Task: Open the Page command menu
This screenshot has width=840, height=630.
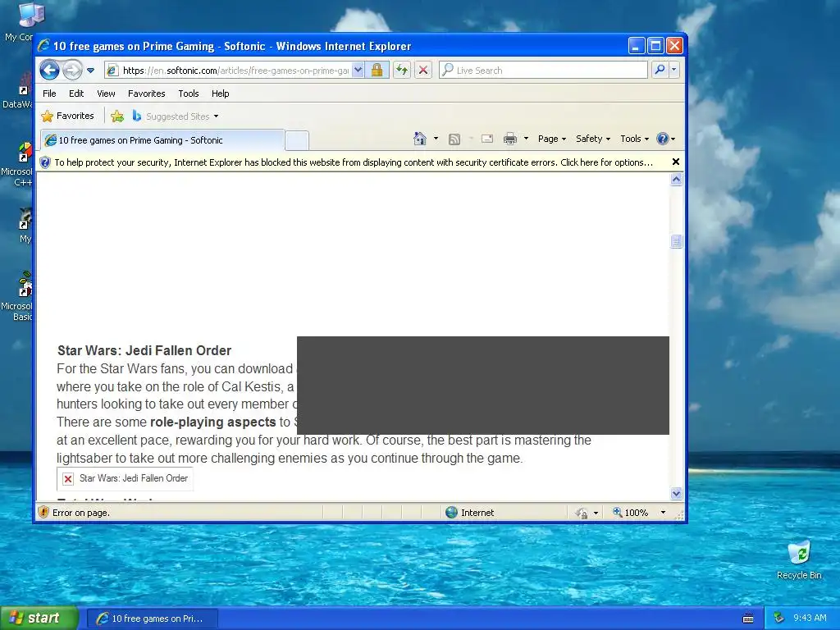Action: coord(552,139)
